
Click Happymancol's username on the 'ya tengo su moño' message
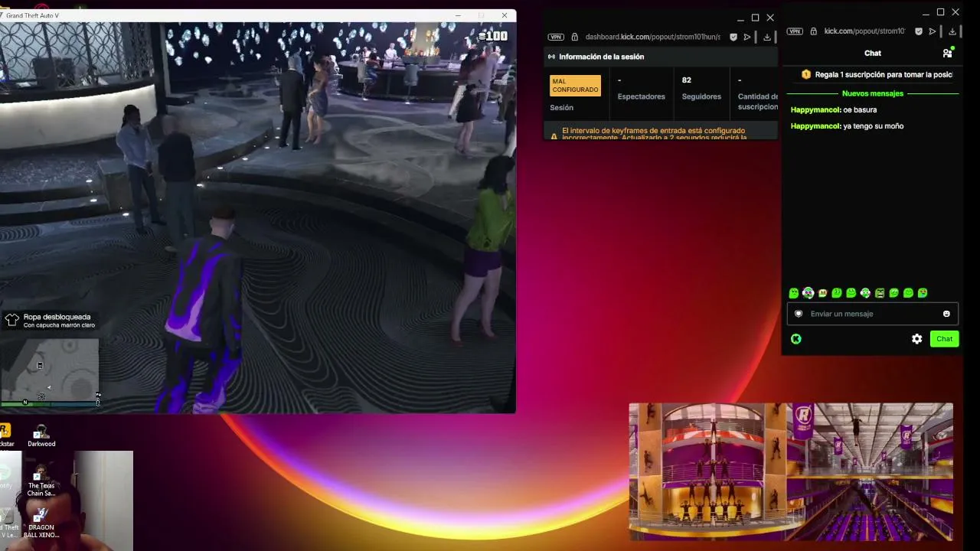click(815, 126)
